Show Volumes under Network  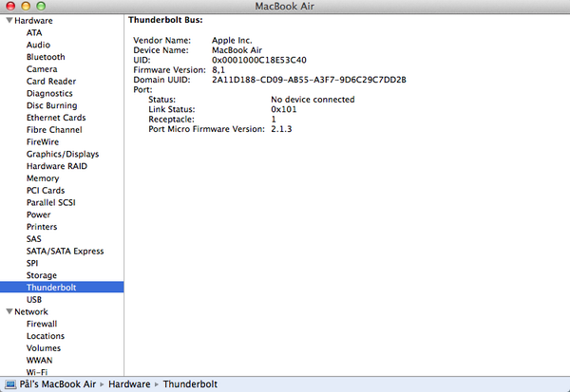[44, 348]
